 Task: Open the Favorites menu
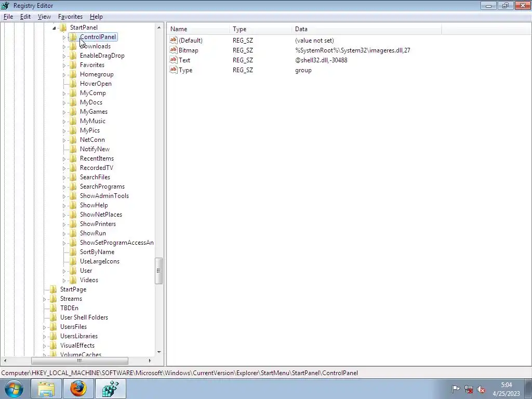tap(70, 17)
